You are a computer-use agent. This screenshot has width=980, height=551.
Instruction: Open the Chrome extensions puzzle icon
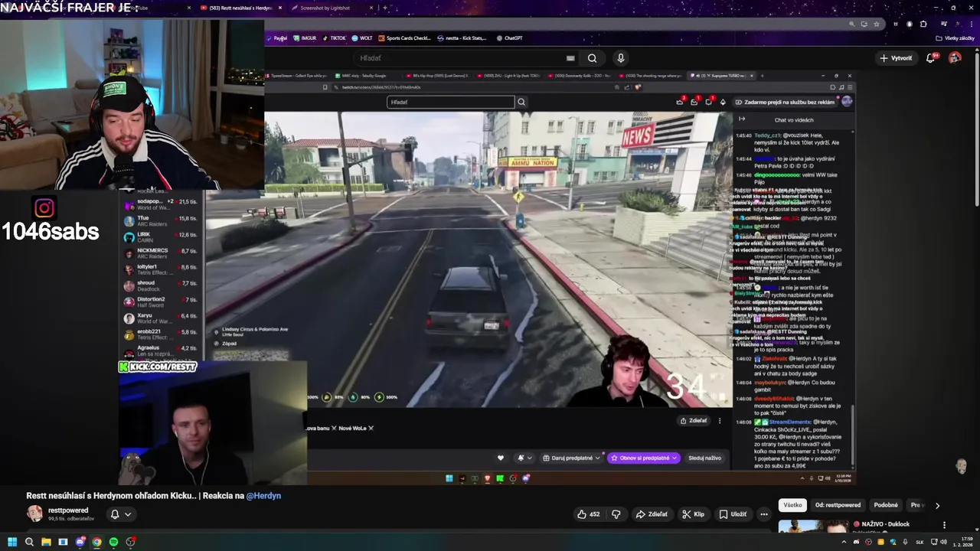923,24
